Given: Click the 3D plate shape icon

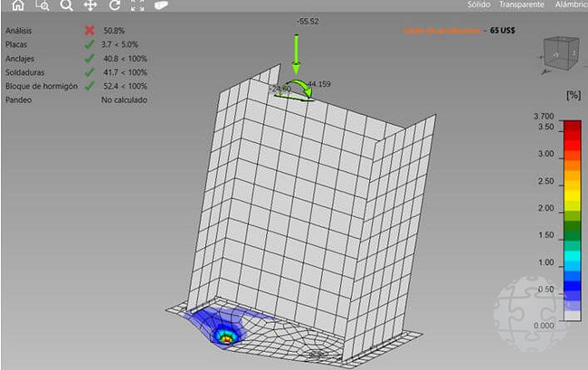Looking at the screenshot, I should [x=161, y=5].
